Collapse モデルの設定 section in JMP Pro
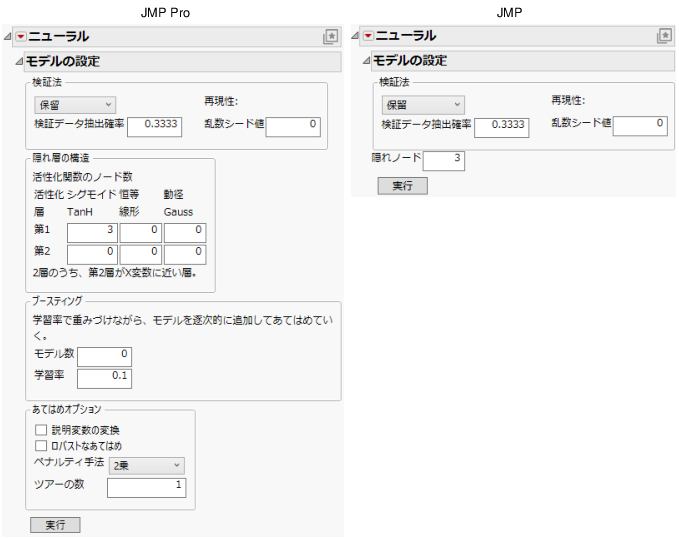679x539 pixels. pos(19,61)
